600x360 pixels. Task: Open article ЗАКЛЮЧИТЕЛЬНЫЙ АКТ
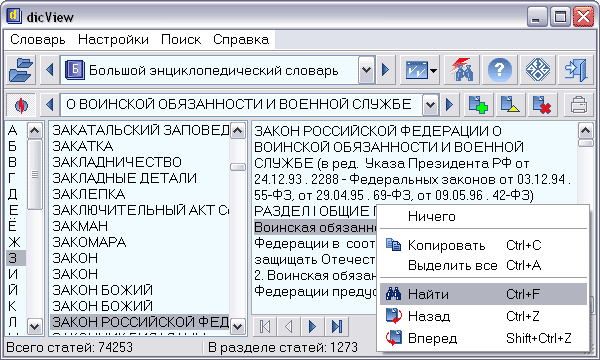[140, 210]
